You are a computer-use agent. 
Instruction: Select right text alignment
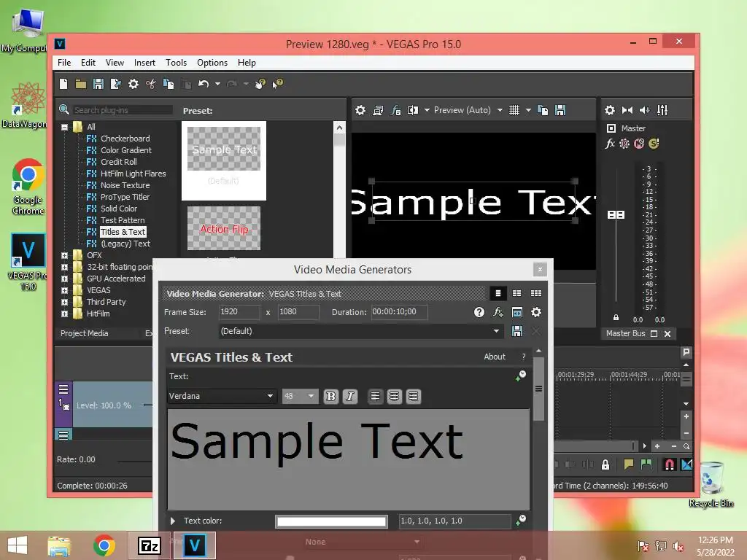tap(414, 396)
